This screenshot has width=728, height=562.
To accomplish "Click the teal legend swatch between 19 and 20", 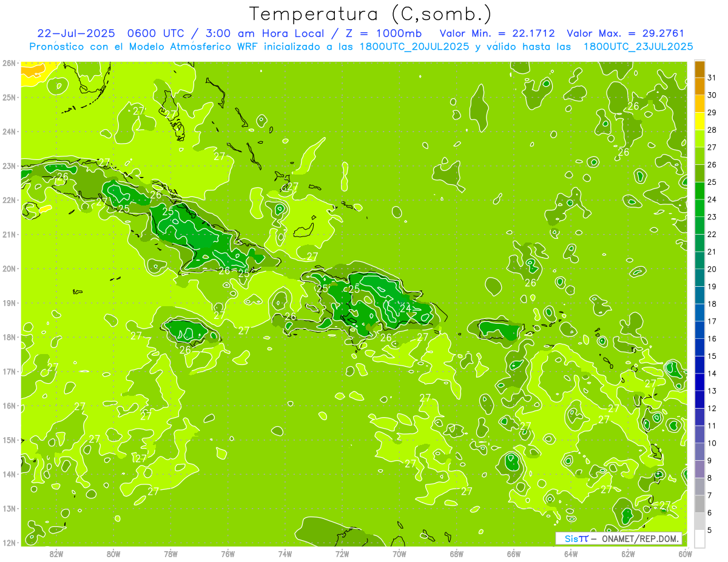I will 699,277.
